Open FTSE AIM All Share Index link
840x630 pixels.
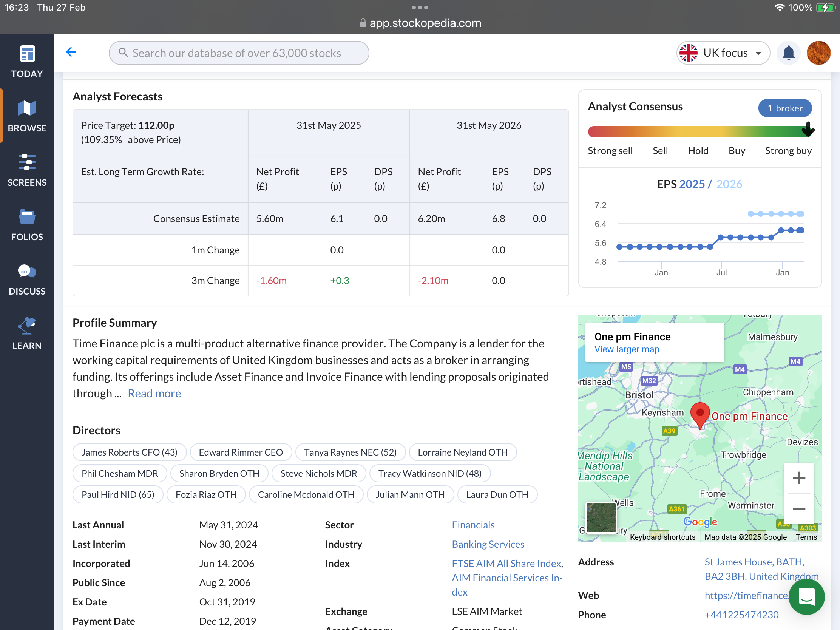(x=506, y=564)
